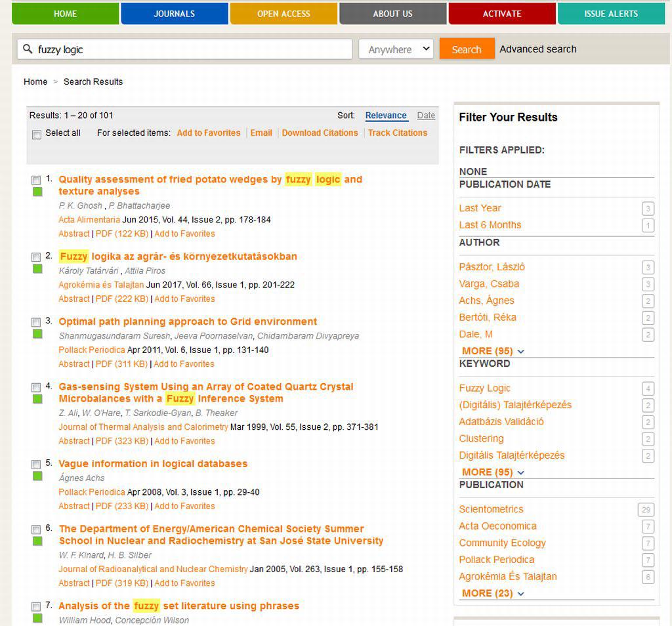Image resolution: width=672 pixels, height=626 pixels.
Task: Click the green access square for fuzzy set literature result
Action: (37, 618)
